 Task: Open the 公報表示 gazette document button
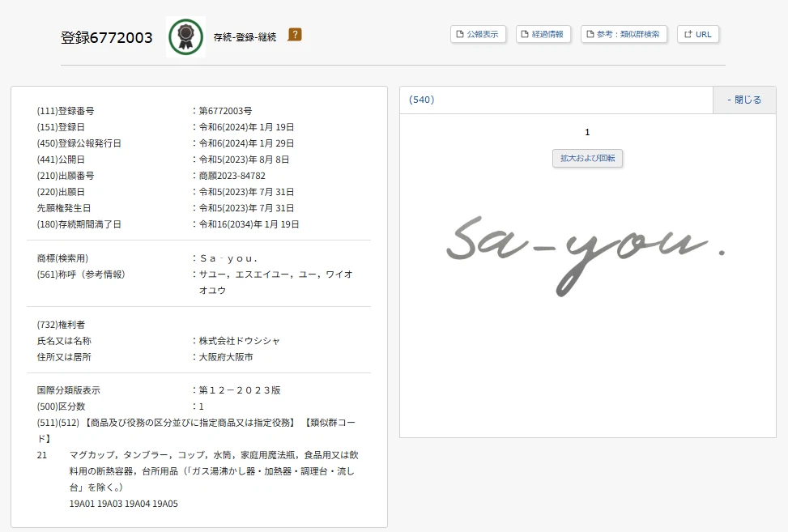coord(478,34)
